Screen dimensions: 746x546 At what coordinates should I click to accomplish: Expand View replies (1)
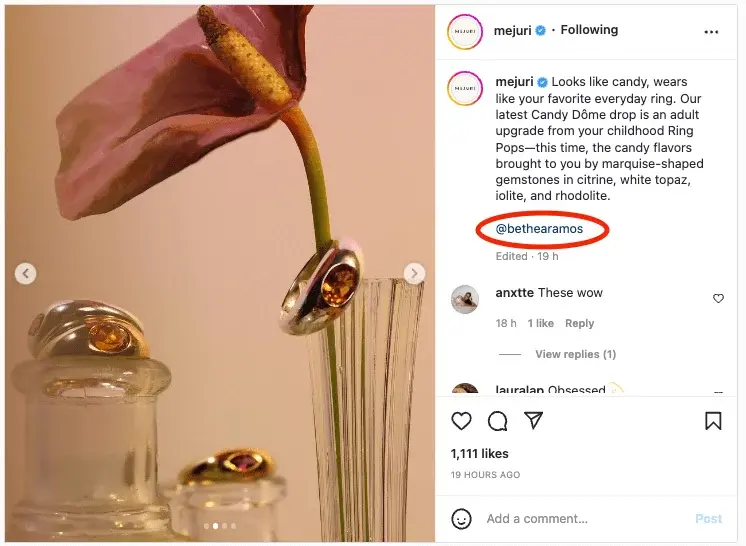[575, 354]
